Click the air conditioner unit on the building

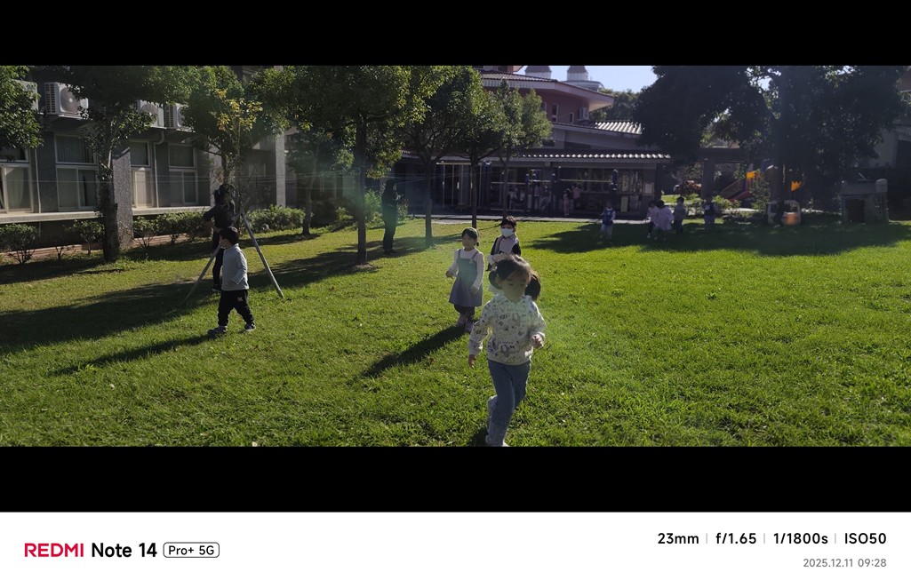pos(64,99)
